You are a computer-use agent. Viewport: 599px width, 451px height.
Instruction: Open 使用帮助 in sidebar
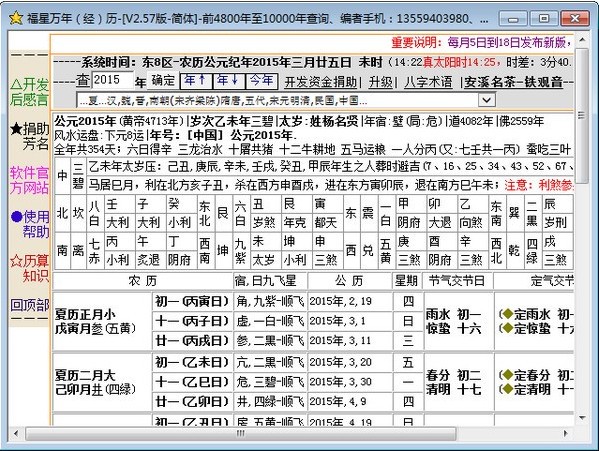[30, 224]
